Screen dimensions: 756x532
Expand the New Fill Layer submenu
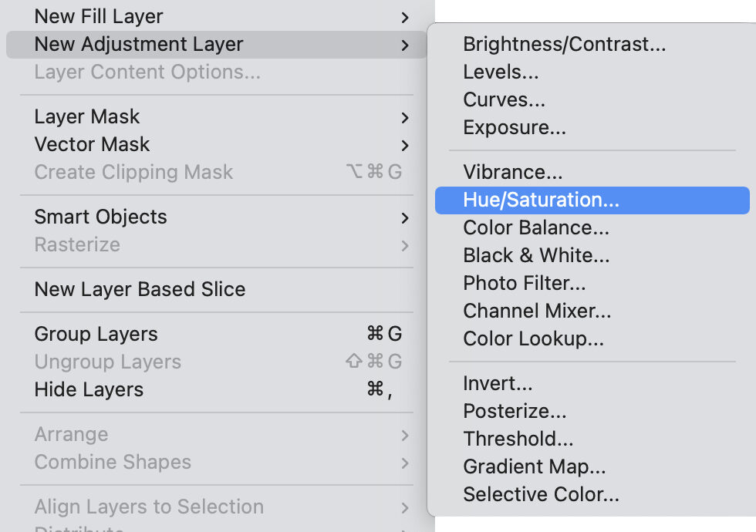click(x=99, y=16)
